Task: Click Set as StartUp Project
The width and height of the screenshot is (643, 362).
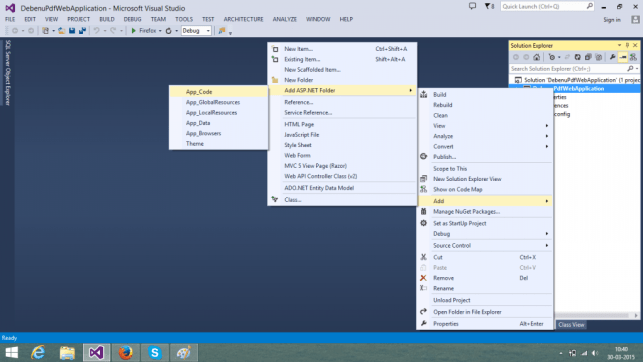Action: (x=486, y=223)
